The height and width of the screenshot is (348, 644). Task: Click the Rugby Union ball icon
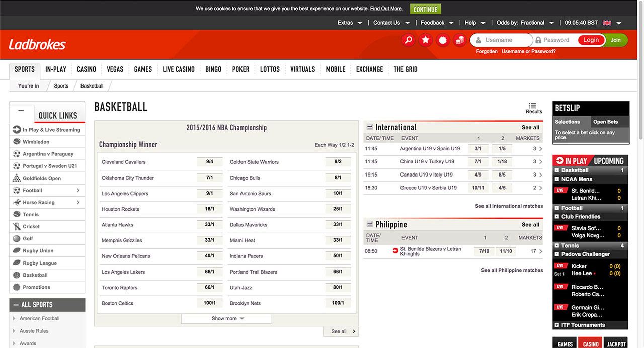coord(17,250)
